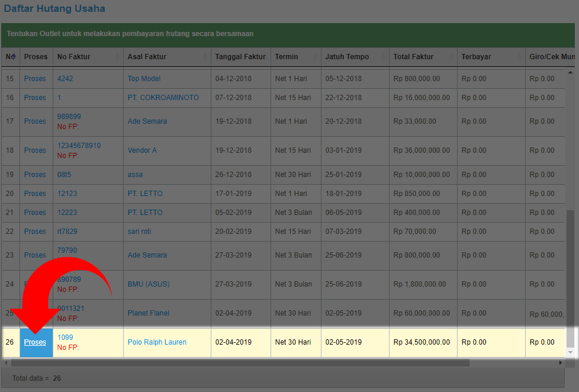Open BMU (ASUS) vendor link
The image size is (579, 392).
coord(149,284)
